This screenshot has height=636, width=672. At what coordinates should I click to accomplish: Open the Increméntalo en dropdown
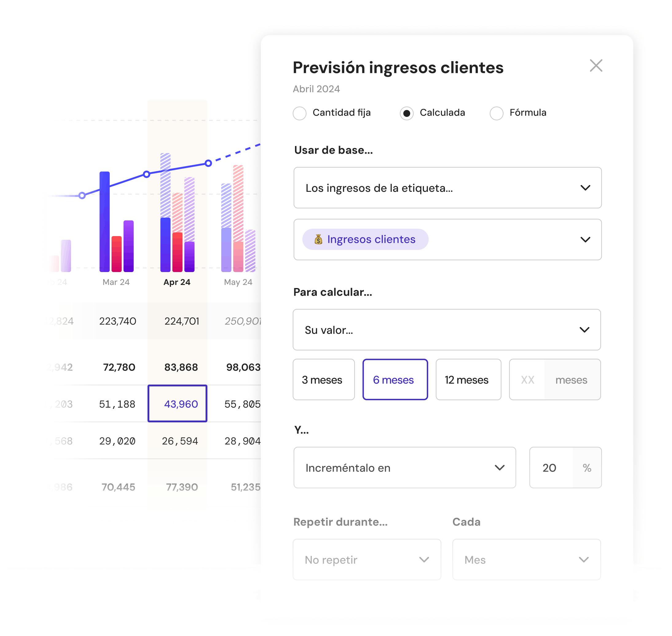[x=404, y=468]
